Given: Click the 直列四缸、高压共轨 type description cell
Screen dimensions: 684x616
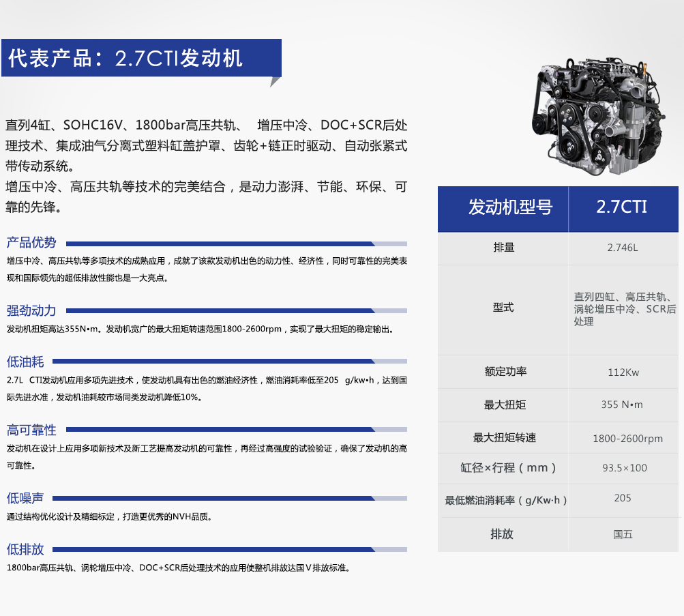Looking at the screenshot, I should pos(625,309).
